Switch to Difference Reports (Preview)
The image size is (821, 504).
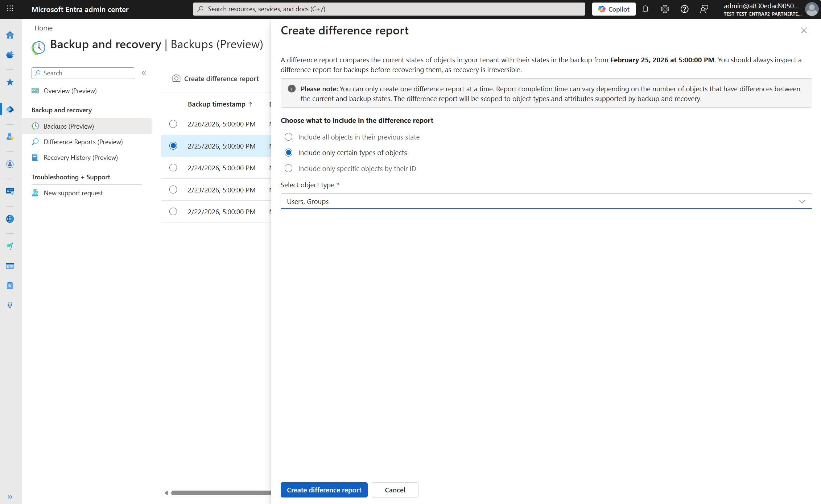coord(83,142)
